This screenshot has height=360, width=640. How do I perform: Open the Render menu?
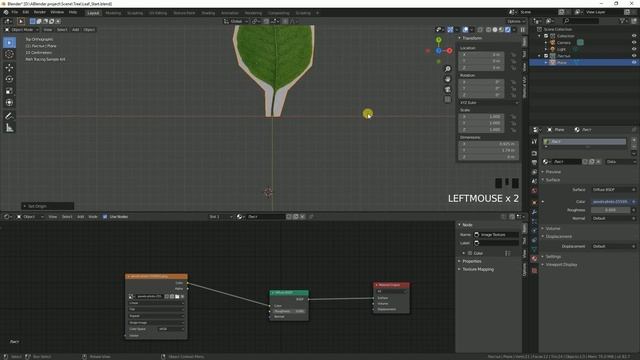tap(40, 12)
